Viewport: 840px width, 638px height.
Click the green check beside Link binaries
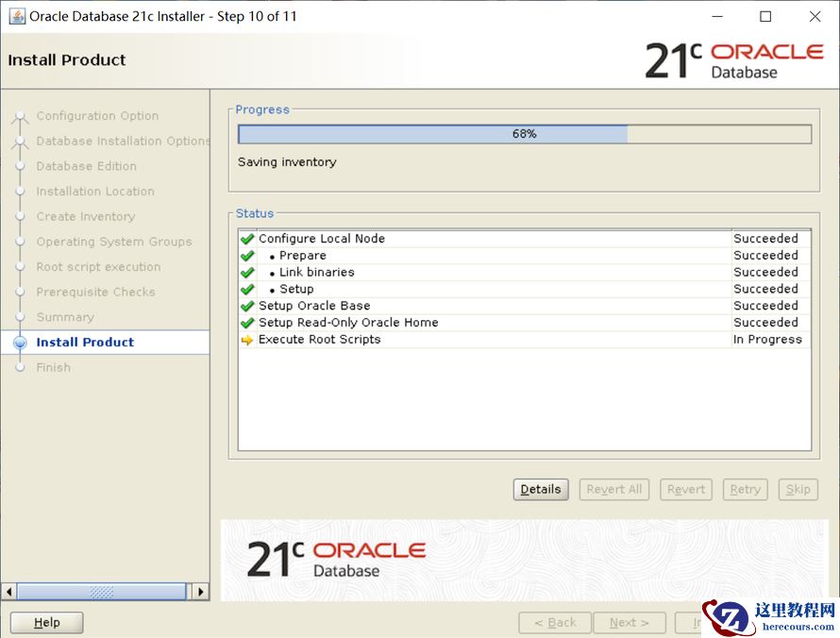click(247, 273)
